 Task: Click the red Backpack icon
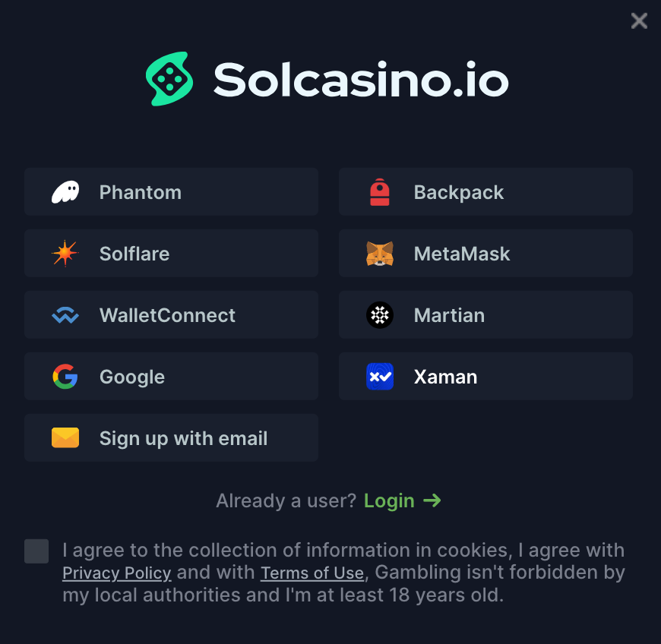click(x=380, y=192)
